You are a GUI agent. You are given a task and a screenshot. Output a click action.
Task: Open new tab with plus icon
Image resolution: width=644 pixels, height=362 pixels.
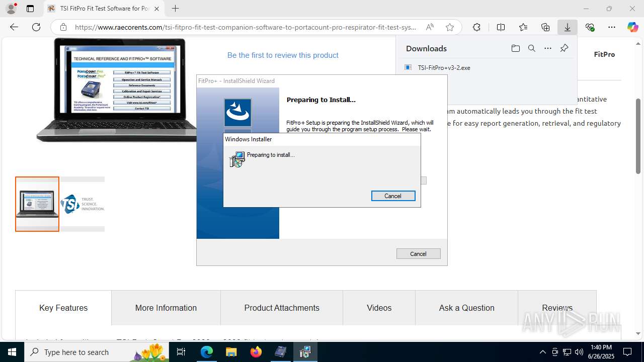click(175, 9)
